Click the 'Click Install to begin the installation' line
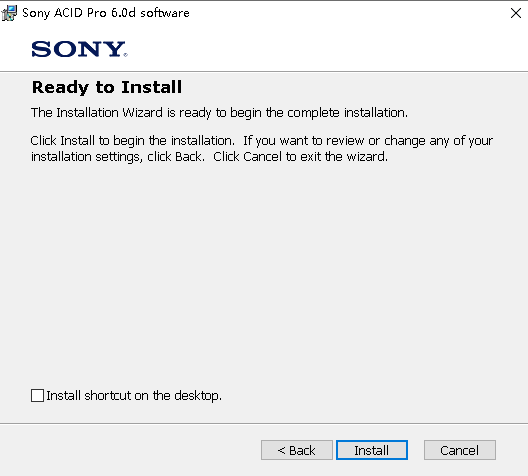Screen dimensions: 528x476 point(133,141)
